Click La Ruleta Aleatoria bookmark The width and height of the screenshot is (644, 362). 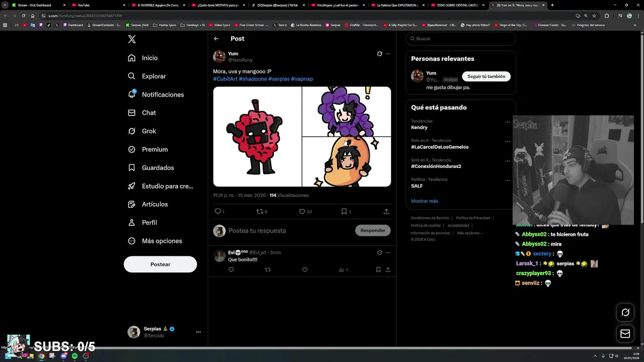point(307,25)
